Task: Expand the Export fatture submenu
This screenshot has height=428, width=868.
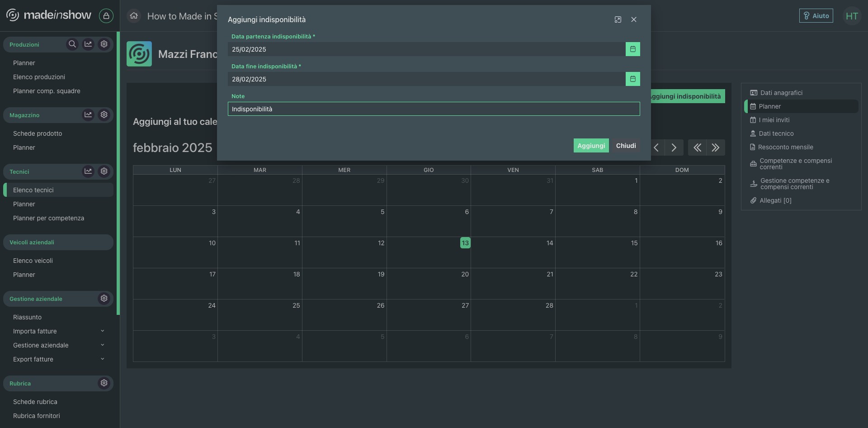Action: point(103,359)
